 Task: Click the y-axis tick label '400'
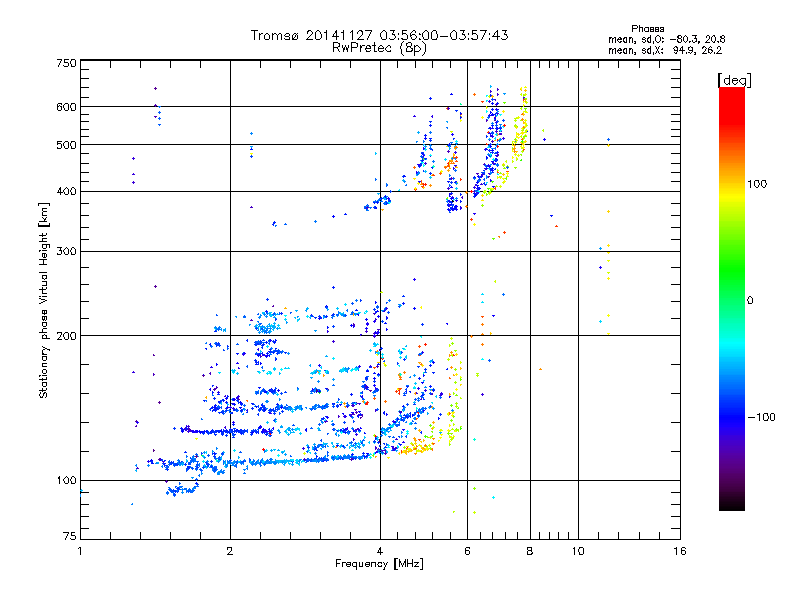pos(66,192)
